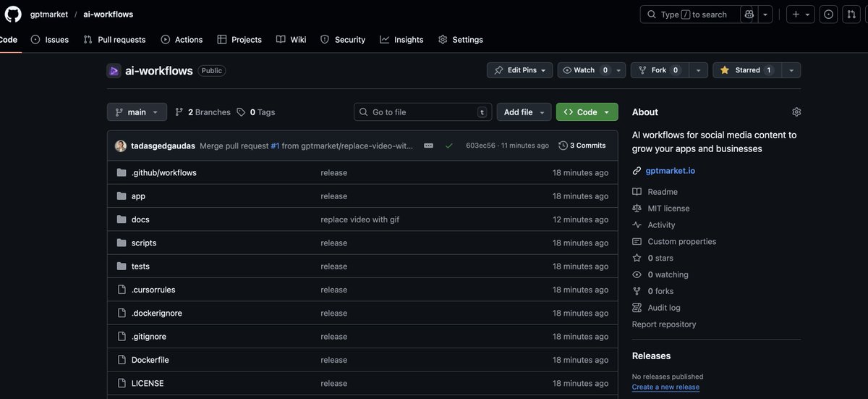Click the 603ec56 commit hash
This screenshot has width=868, height=399.
(481, 146)
